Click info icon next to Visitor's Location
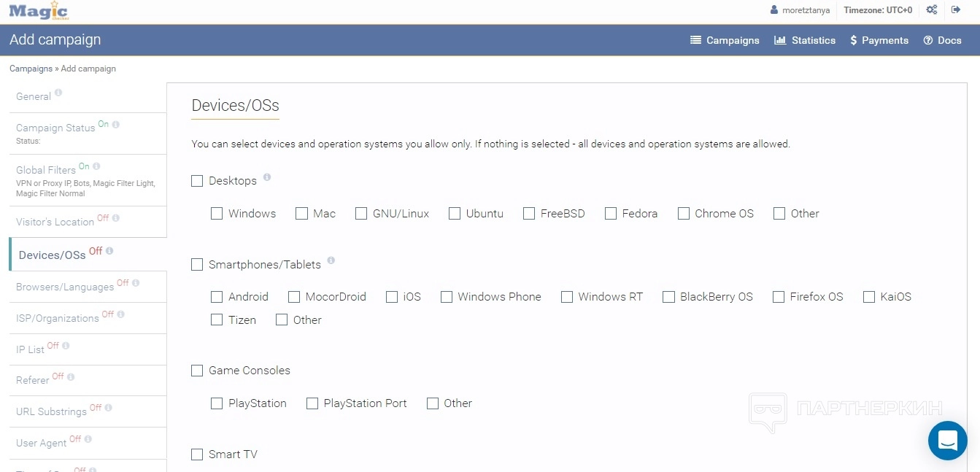Viewport: 980px width, 472px height. 116,218
